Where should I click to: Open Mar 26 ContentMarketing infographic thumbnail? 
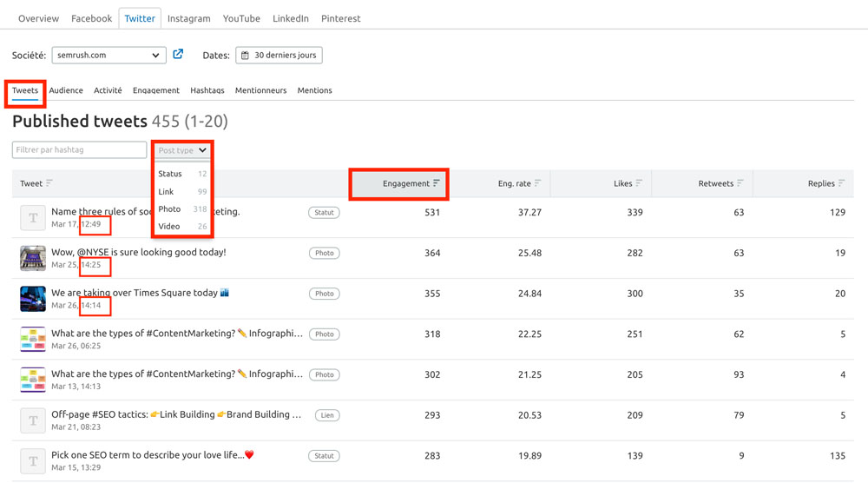33,339
